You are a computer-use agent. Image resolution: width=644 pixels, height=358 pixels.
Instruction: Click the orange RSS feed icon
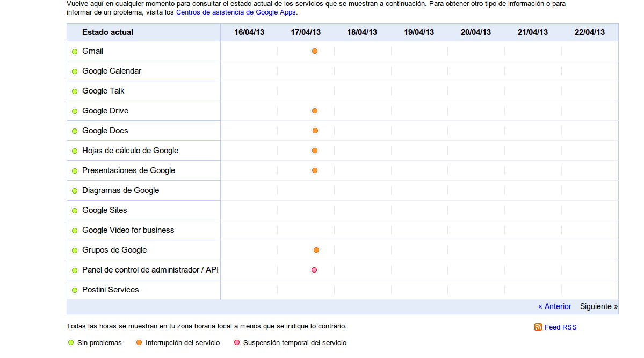(538, 327)
